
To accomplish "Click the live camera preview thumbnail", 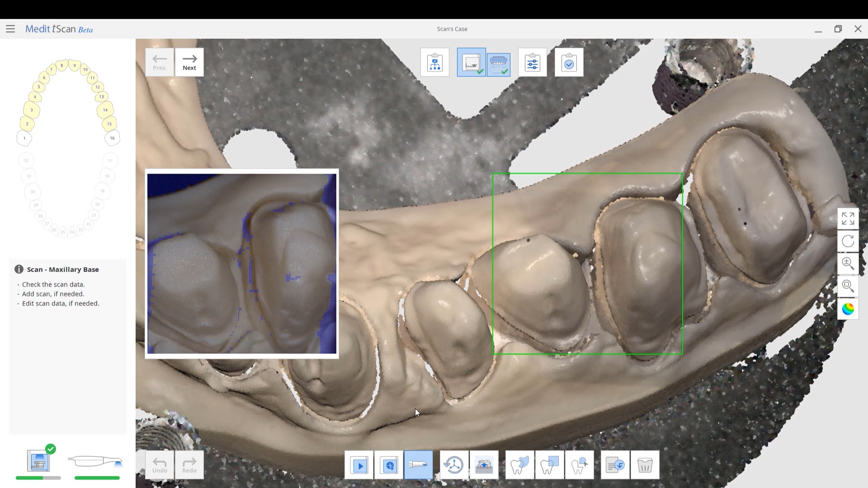I will pyautogui.click(x=242, y=264).
